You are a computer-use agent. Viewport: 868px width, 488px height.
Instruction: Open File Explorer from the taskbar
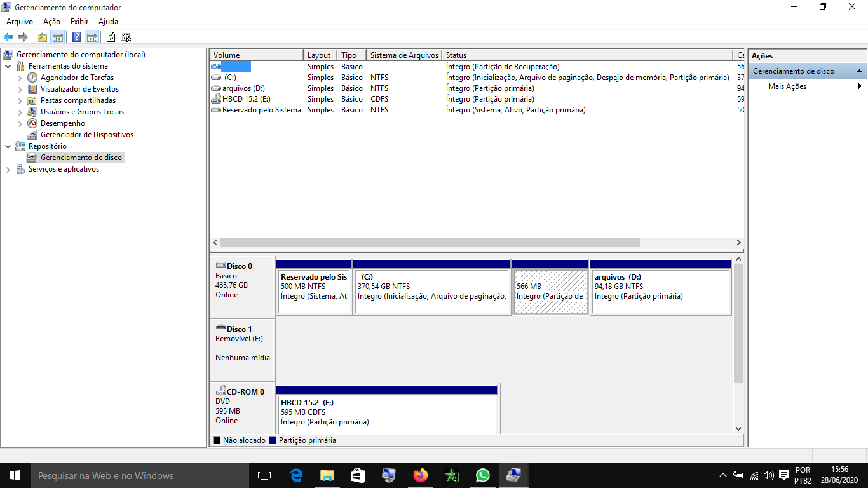(327, 475)
